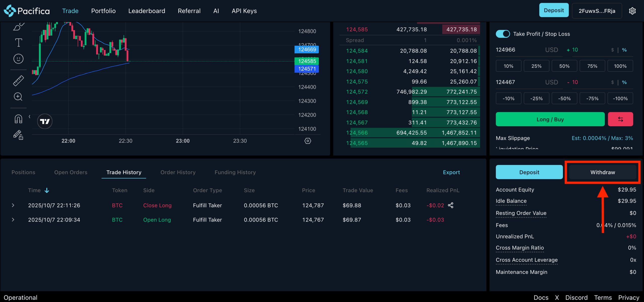The height and width of the screenshot is (302, 644).
Task: Collapse the chart drawing toolbar arrow
Action: coord(29,116)
